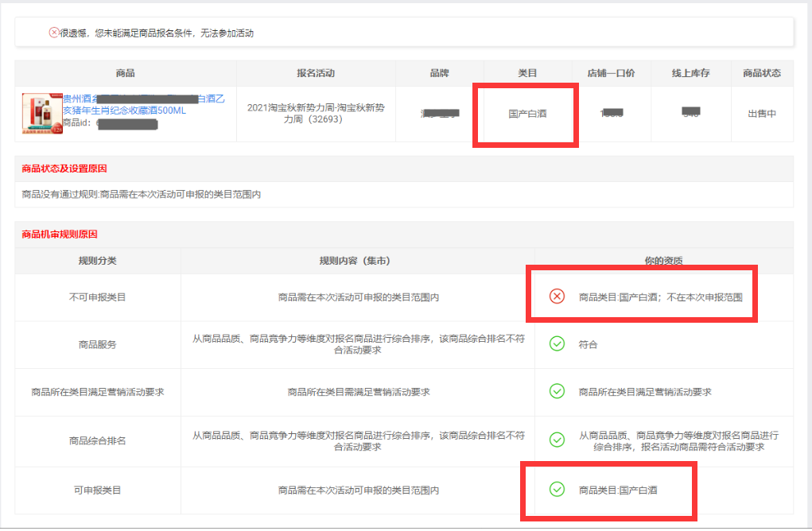
Task: Click the 规则内容（集市） column header
Action: click(357, 261)
